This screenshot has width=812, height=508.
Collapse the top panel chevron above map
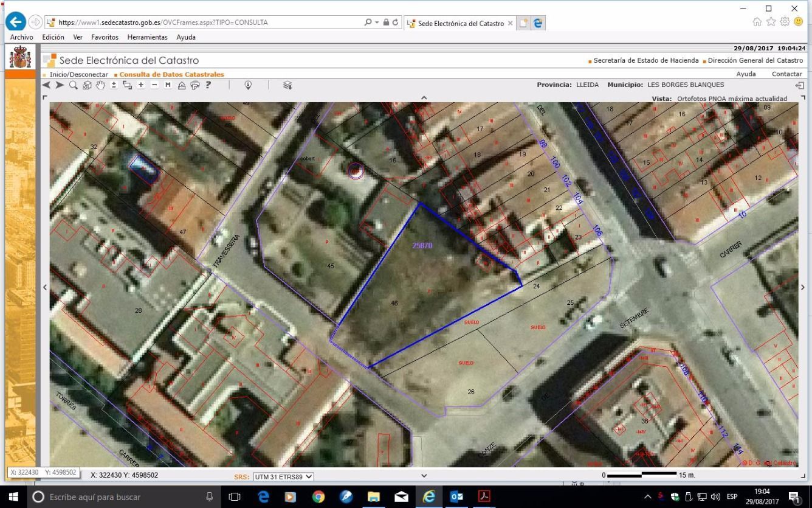pyautogui.click(x=424, y=97)
